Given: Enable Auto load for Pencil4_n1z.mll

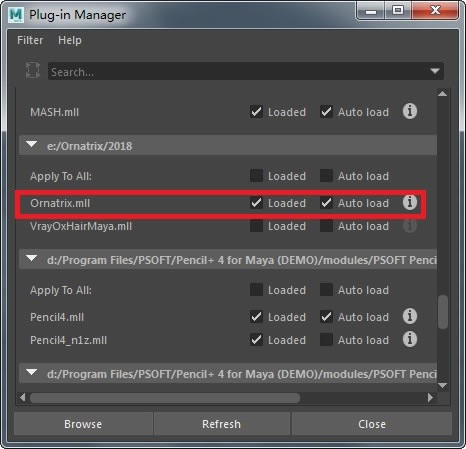Looking at the screenshot, I should tap(326, 340).
